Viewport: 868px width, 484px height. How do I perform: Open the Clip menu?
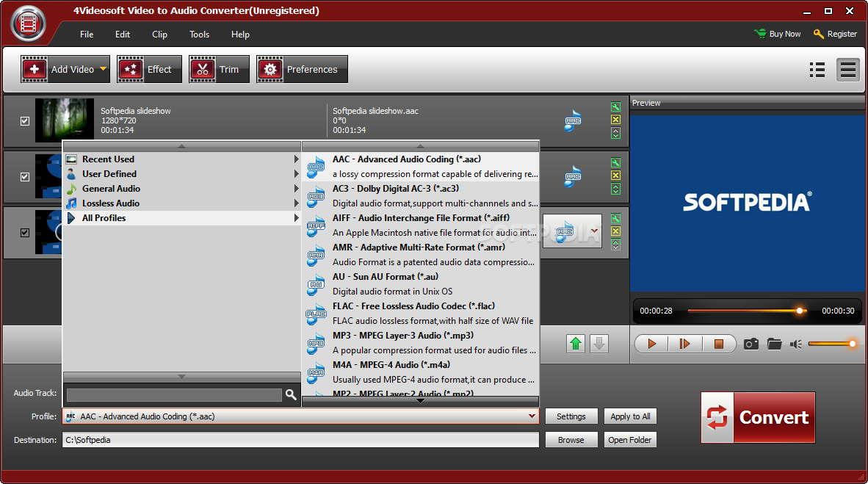click(159, 35)
